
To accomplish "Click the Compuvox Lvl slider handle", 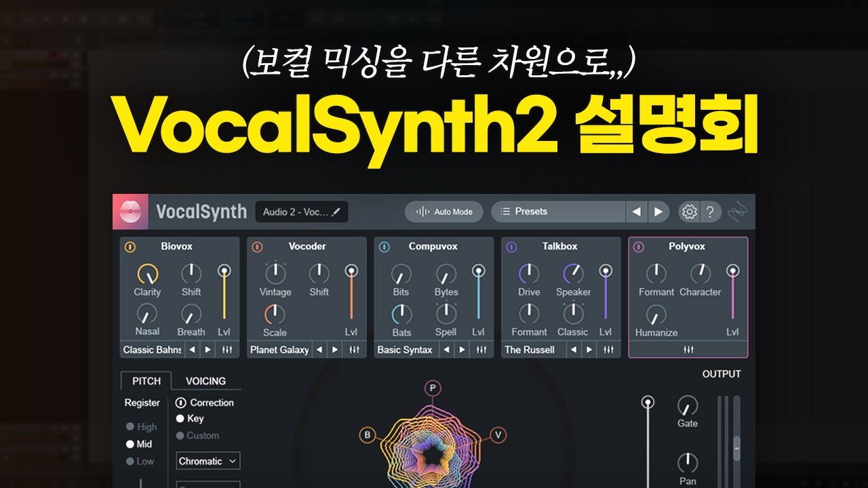I will (479, 270).
